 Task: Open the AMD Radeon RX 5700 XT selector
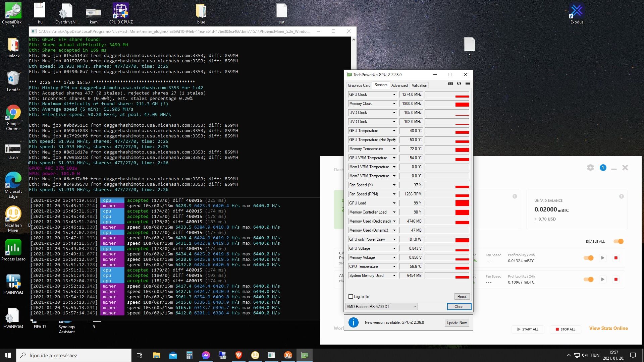(381, 307)
